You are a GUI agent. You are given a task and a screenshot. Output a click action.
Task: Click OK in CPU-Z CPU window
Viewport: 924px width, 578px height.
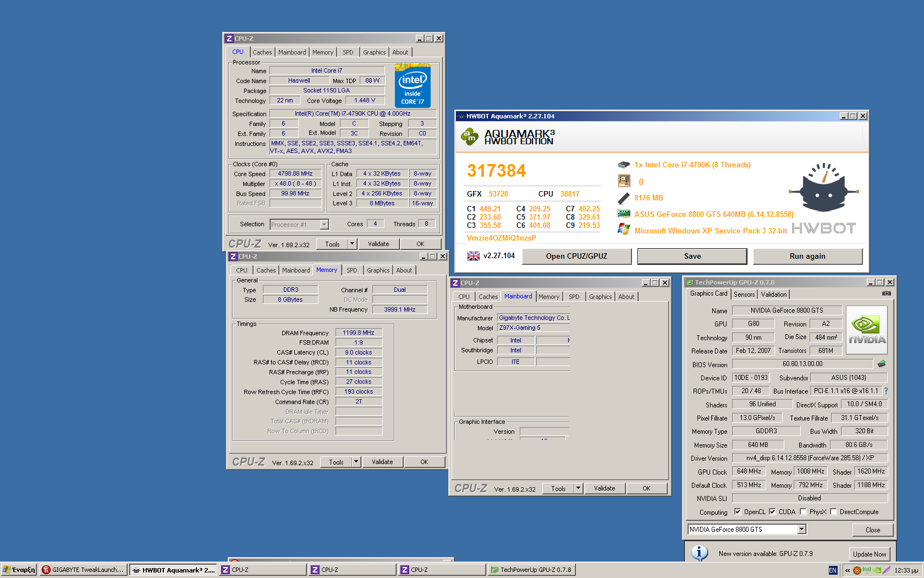click(x=420, y=244)
